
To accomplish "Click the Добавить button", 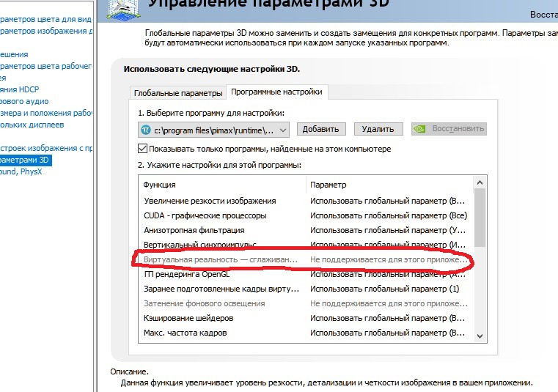I will point(320,129).
